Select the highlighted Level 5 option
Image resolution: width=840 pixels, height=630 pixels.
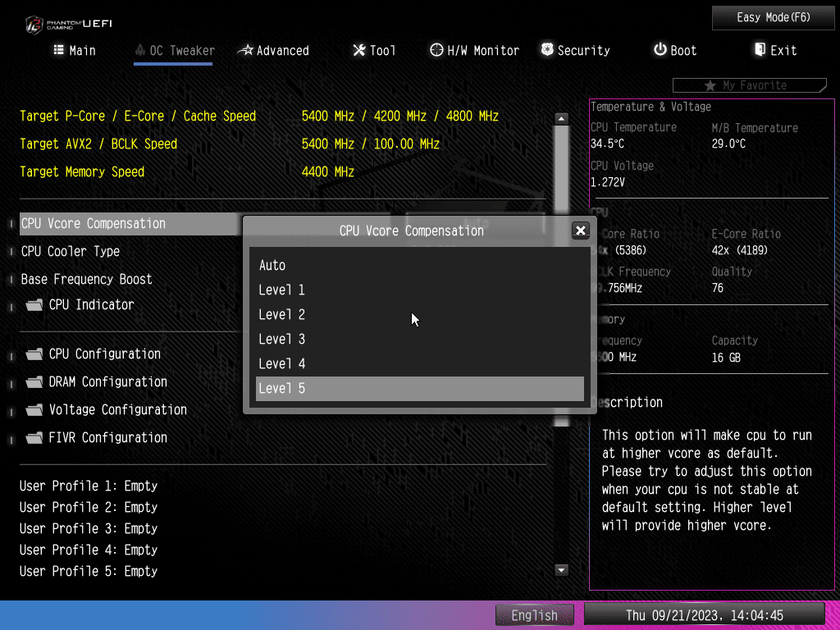pos(419,388)
